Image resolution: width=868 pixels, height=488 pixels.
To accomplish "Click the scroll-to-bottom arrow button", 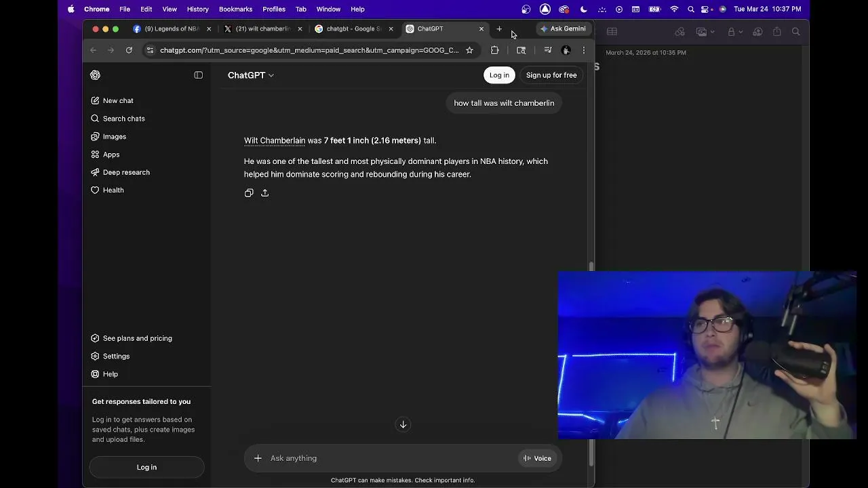I will point(403,424).
